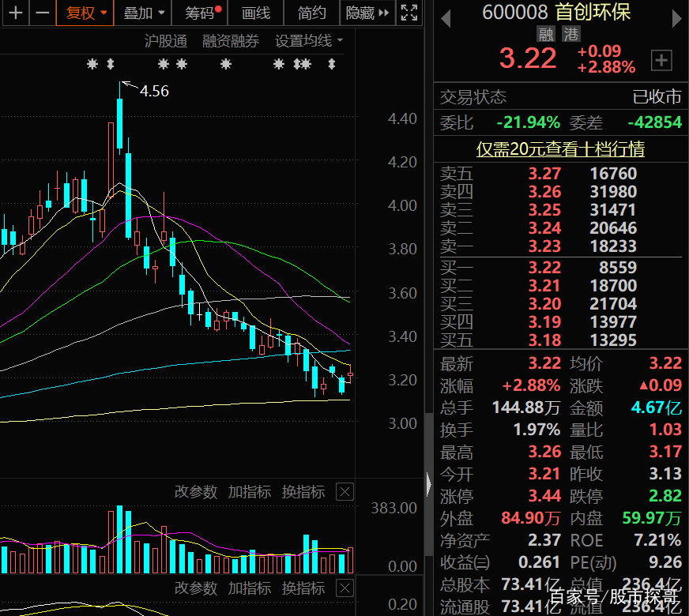This screenshot has height=616, width=689.
Task: Click 换指标 in the volume panel
Action: coord(303,492)
